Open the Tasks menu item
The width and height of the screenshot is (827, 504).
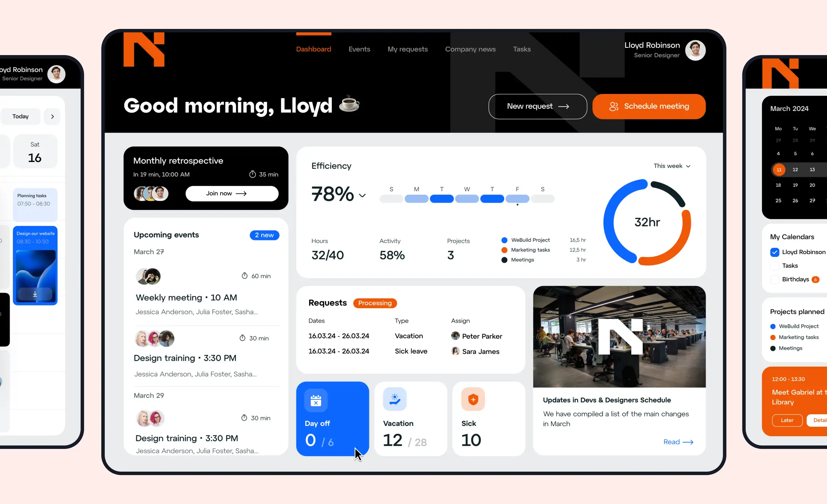pyautogui.click(x=521, y=49)
